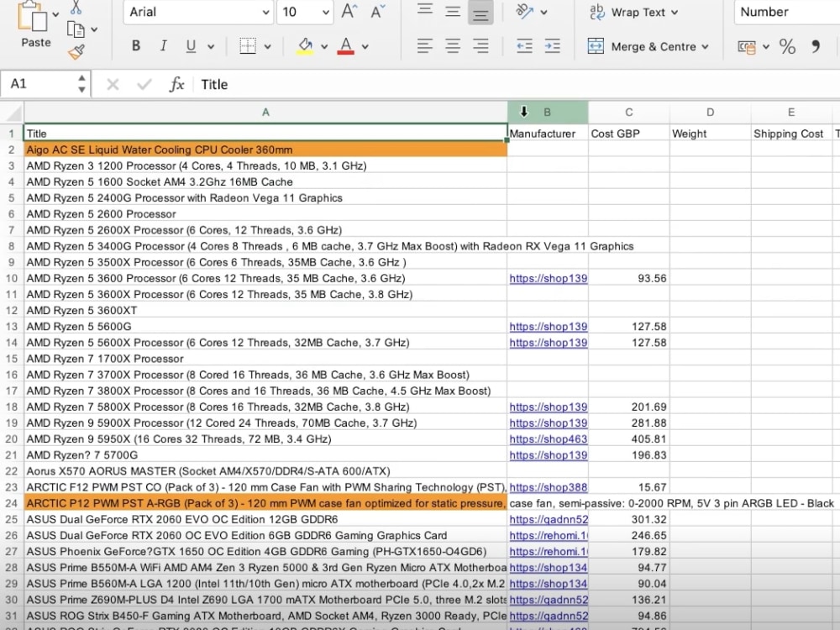Image resolution: width=840 pixels, height=630 pixels.
Task: Toggle Underline formatting
Action: pos(191,46)
